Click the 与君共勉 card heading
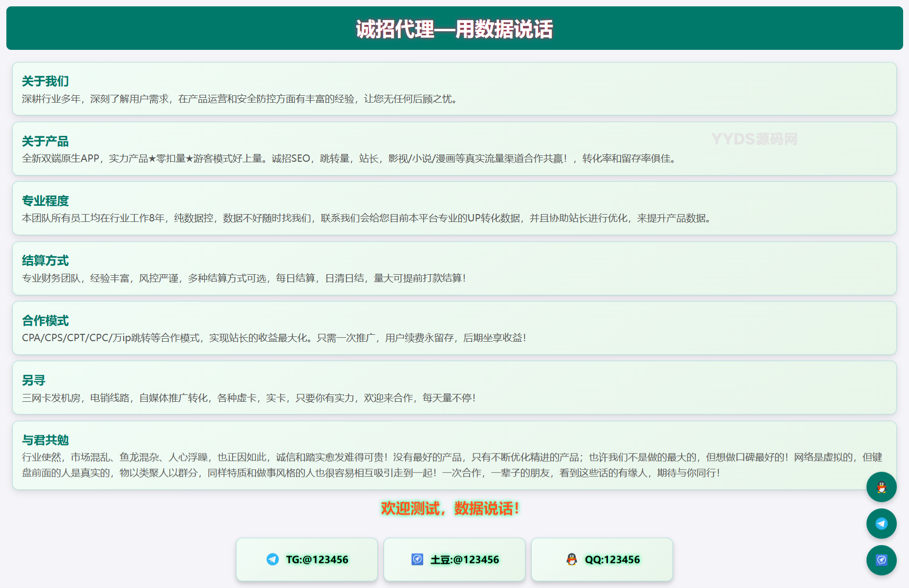The image size is (909, 588). pos(45,440)
